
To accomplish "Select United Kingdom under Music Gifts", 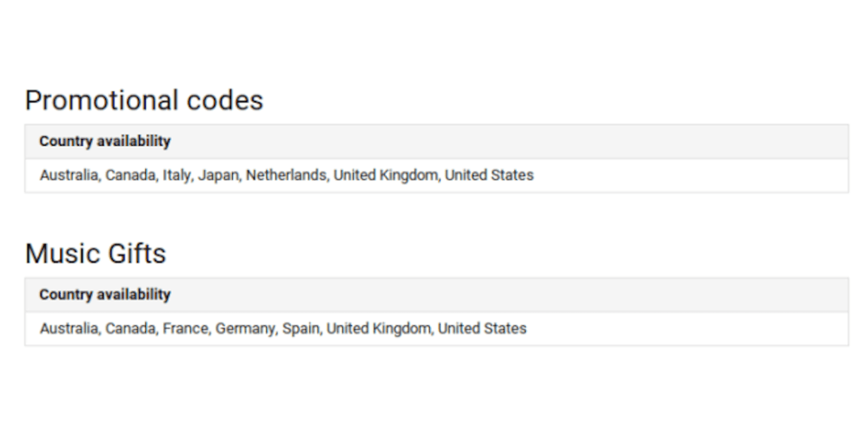I will point(378,329).
